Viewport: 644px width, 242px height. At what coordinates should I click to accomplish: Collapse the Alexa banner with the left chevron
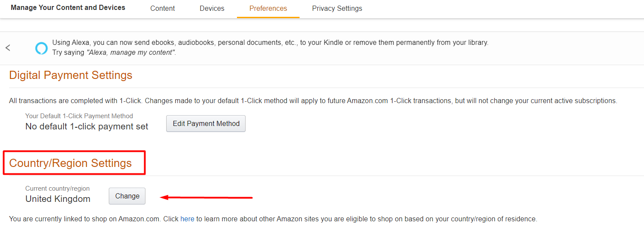8,48
